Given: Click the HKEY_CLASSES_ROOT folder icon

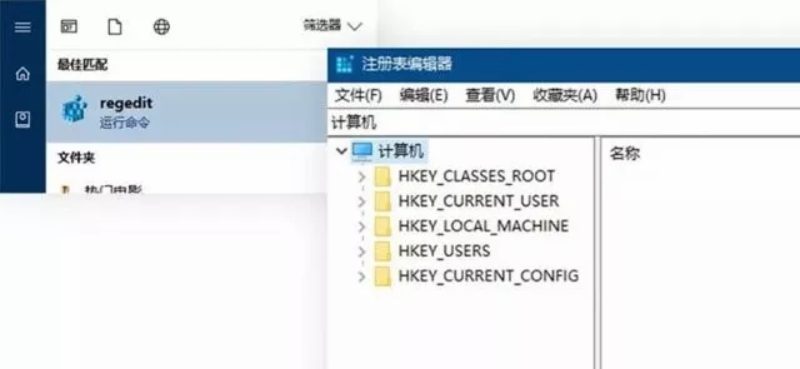Looking at the screenshot, I should (x=382, y=177).
